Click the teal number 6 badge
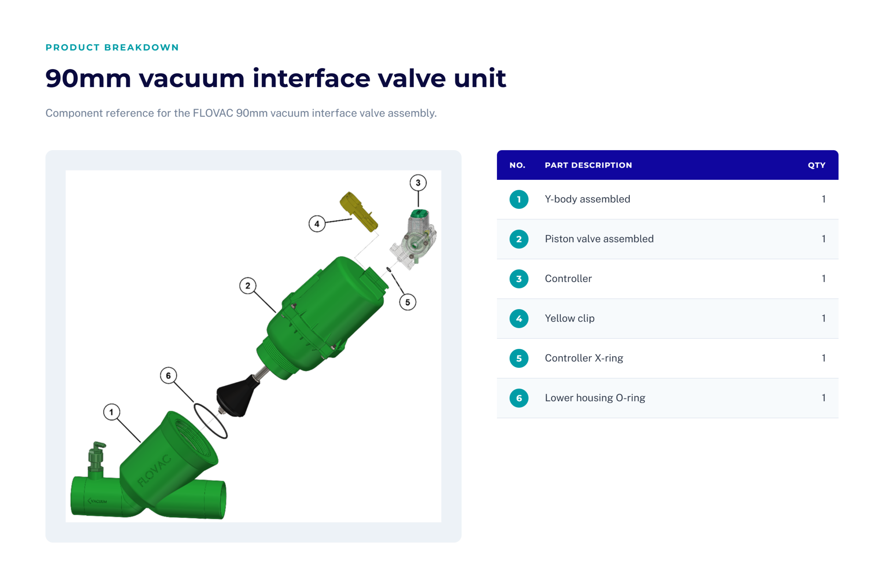The width and height of the screenshot is (884, 588). (x=519, y=398)
